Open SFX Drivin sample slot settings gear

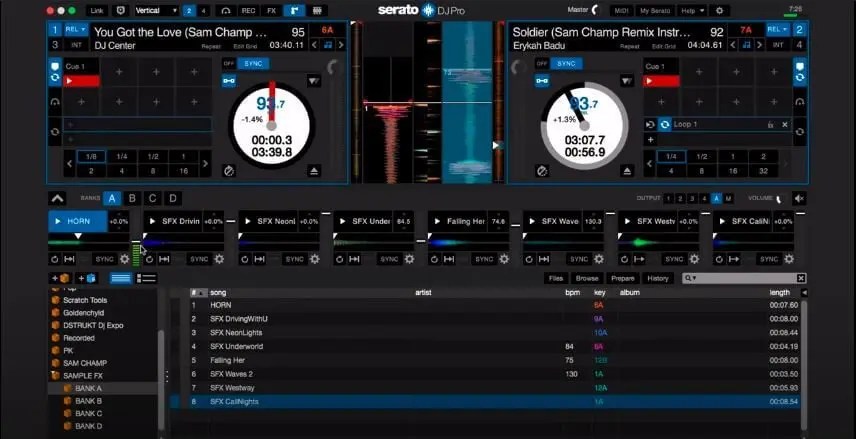point(219,259)
